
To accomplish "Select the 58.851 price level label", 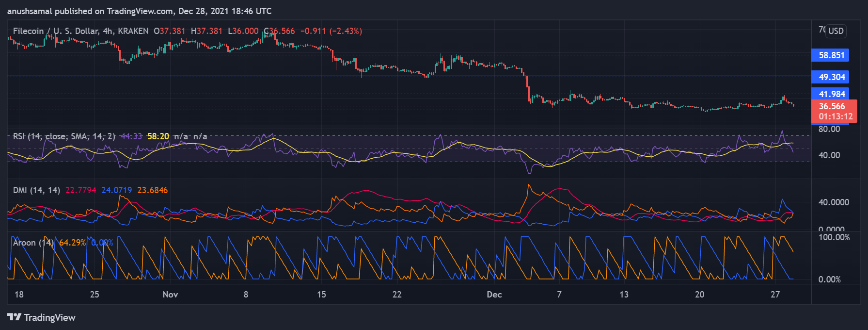I will coord(831,55).
